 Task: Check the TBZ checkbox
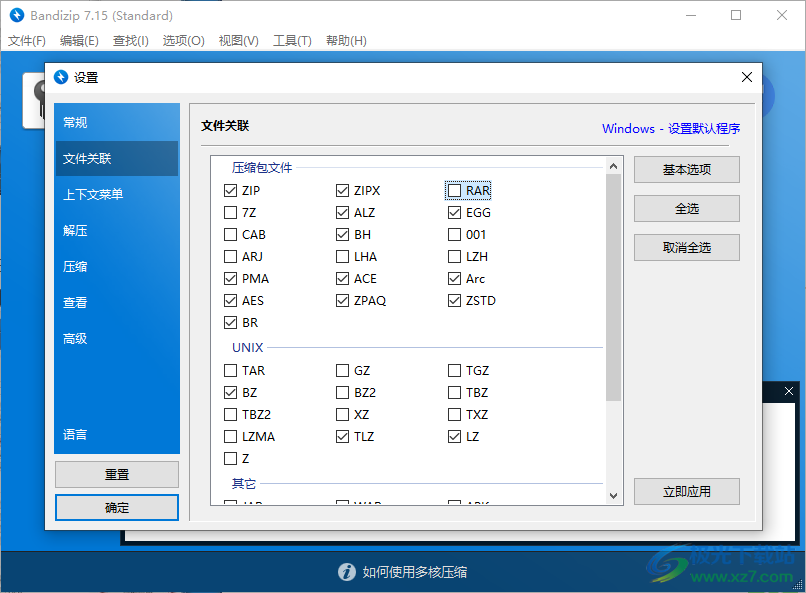pyautogui.click(x=454, y=393)
